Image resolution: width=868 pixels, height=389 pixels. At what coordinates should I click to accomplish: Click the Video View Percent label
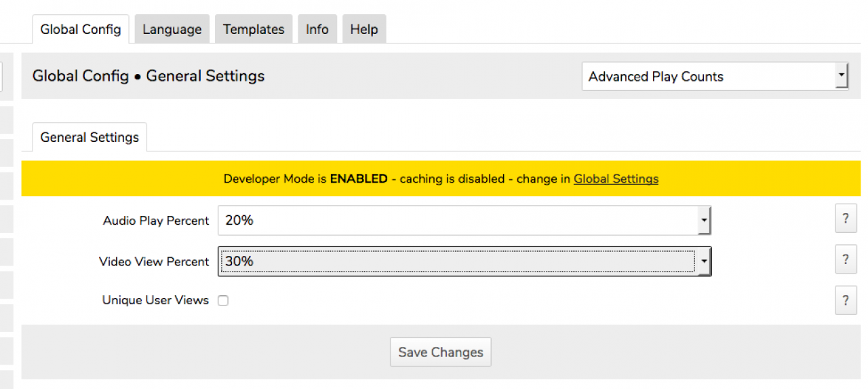[x=154, y=261]
